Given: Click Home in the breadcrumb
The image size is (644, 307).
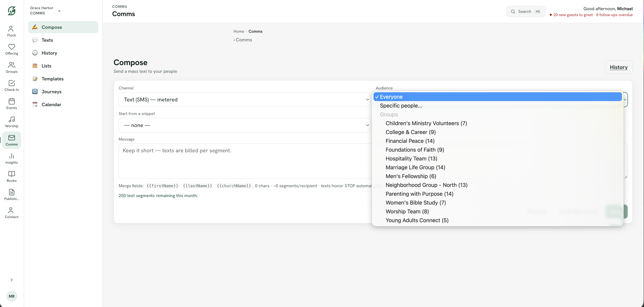Looking at the screenshot, I should (238, 31).
